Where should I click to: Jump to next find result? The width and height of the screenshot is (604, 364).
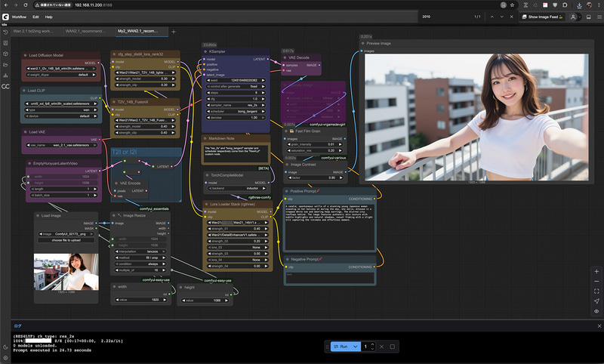tap(501, 17)
